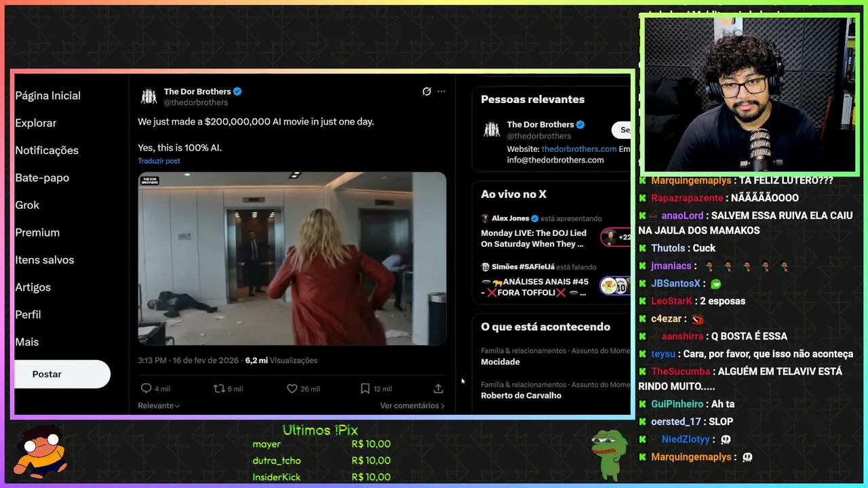Click chat username c4ezar
This screenshot has width=868, height=488.
[x=666, y=319]
